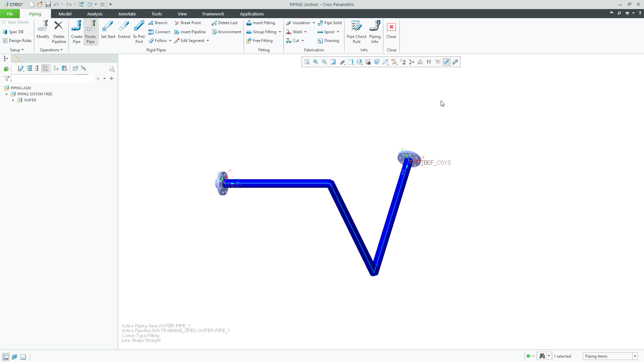Toggle pipe centerline display icon
The width and height of the screenshot is (644, 362).
[446, 62]
